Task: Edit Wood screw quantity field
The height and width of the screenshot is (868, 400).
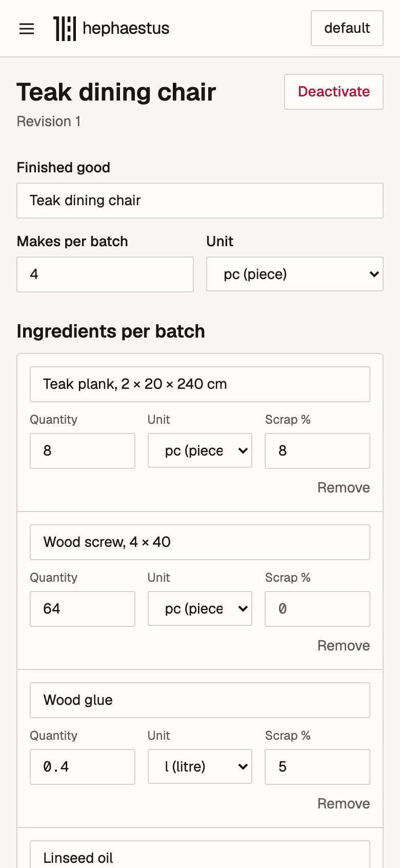Action: pyautogui.click(x=83, y=609)
